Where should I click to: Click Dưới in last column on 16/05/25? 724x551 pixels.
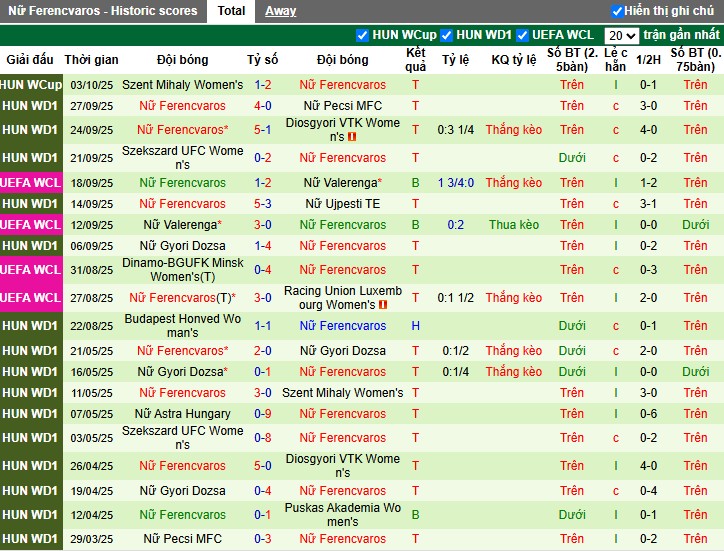[695, 372]
